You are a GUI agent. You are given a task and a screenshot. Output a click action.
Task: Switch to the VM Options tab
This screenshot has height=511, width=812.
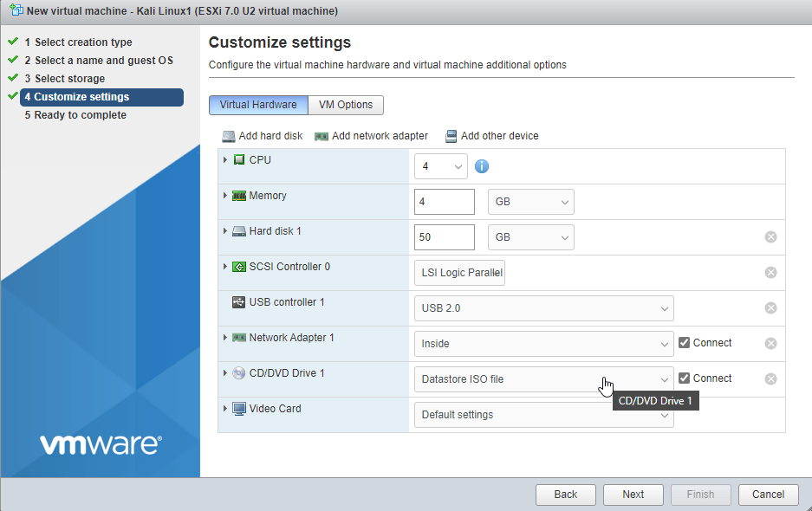click(x=346, y=105)
